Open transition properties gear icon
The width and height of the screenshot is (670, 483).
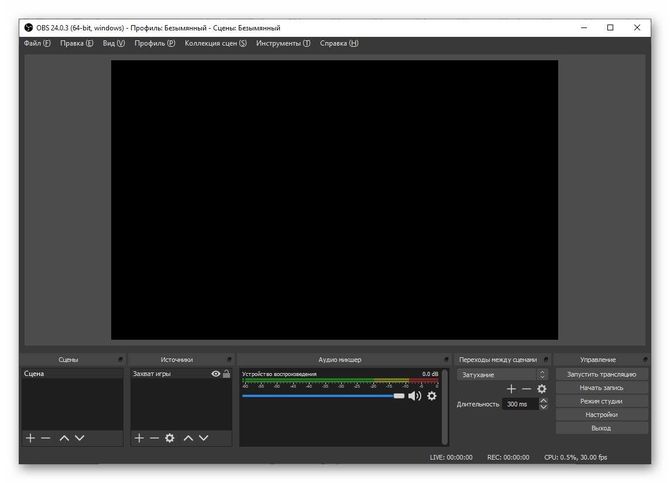click(x=542, y=388)
